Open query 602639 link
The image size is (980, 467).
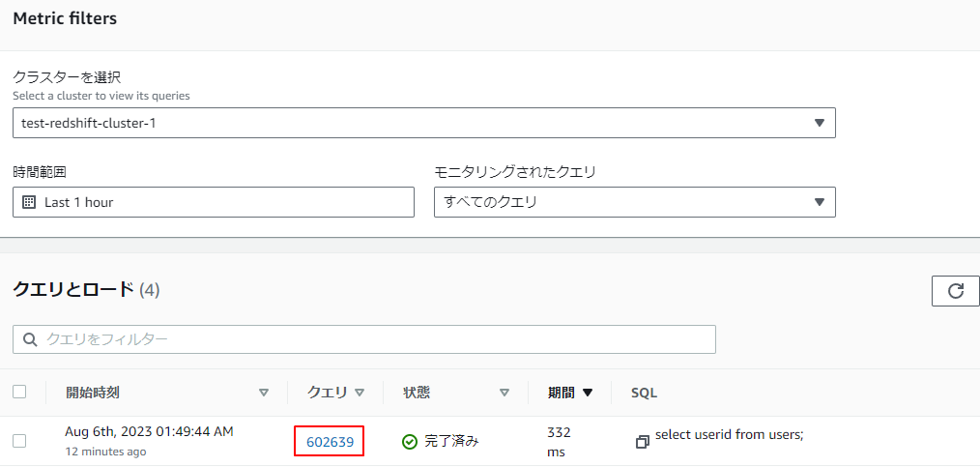click(x=330, y=442)
